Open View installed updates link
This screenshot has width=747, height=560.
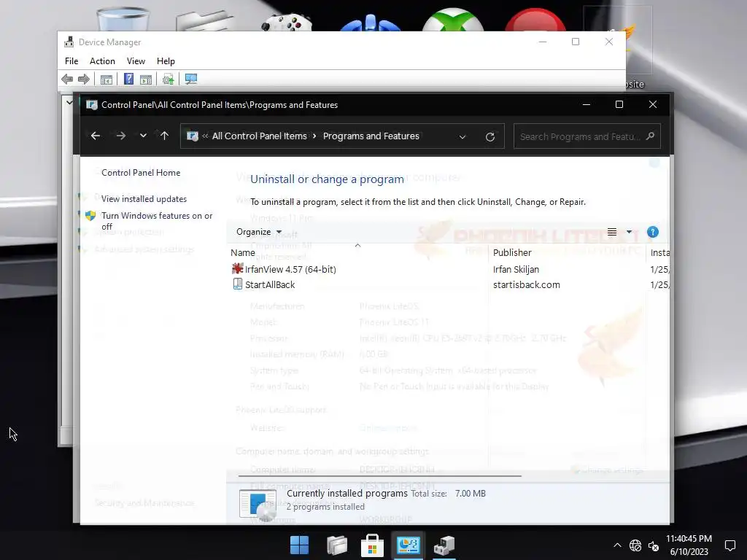(144, 199)
